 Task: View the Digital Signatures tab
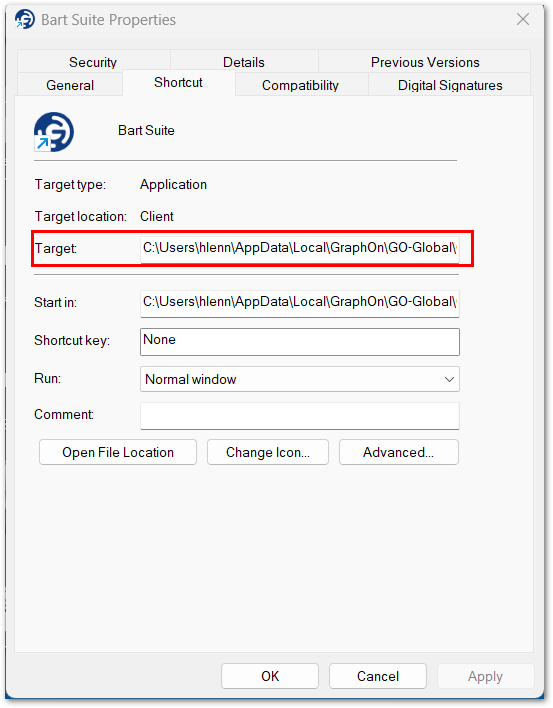(x=450, y=85)
